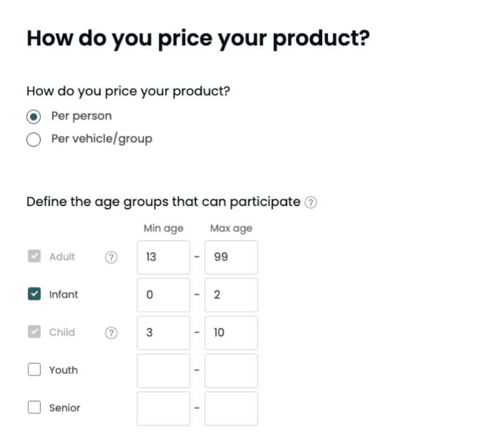502x448 pixels.
Task: Focus the empty Senior max age field
Action: [x=231, y=408]
